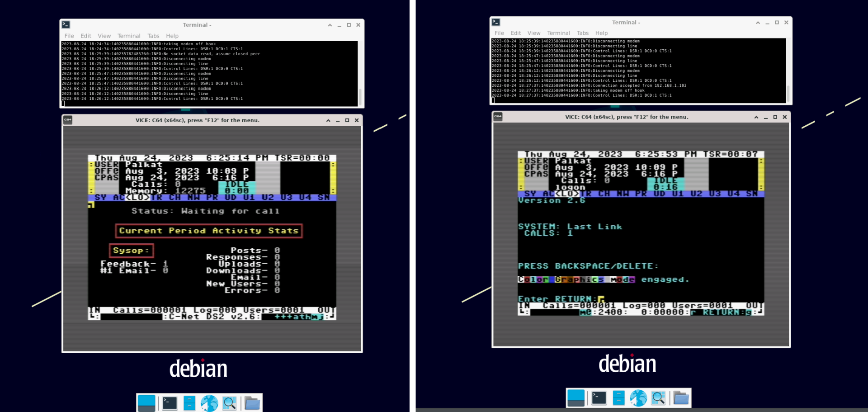Click 'Feedback- 1' stat in VICE
This screenshot has width=868, height=412.
click(x=134, y=264)
